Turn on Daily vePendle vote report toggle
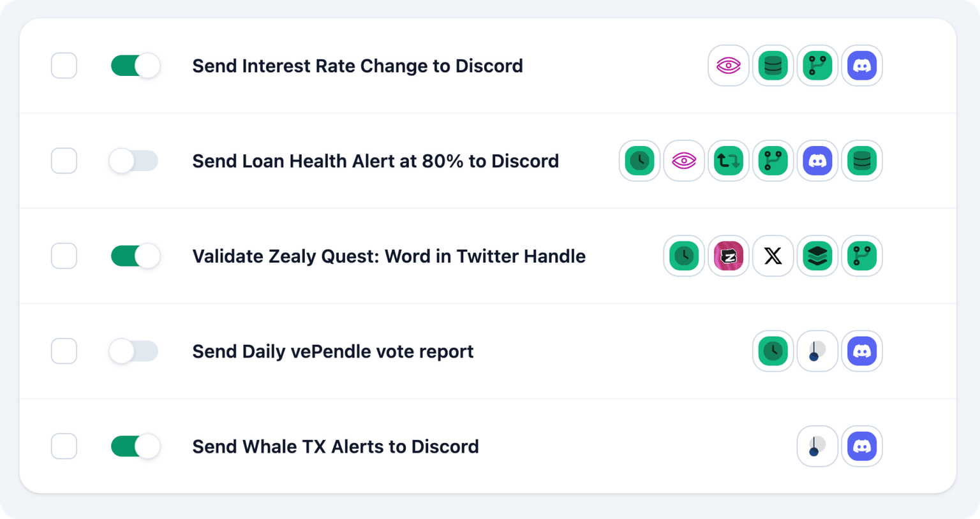The height and width of the screenshot is (519, 980). 133,351
